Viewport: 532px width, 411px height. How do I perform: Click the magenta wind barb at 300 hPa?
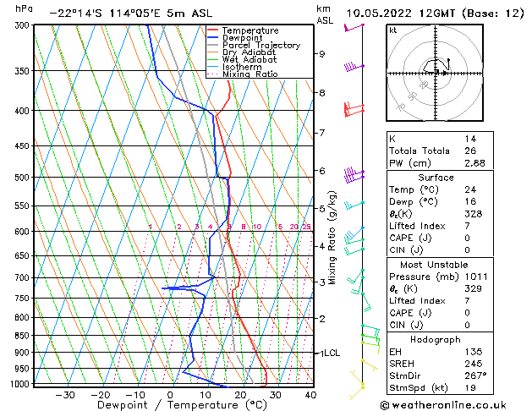(x=354, y=27)
